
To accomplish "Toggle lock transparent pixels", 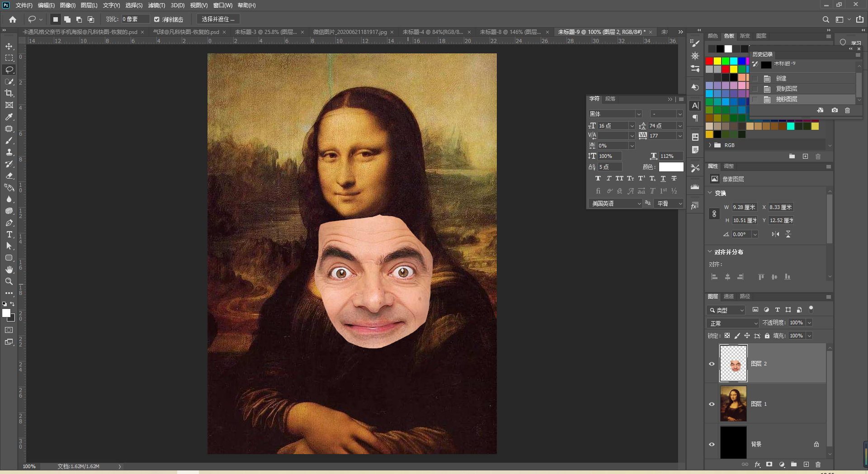I will pos(727,336).
